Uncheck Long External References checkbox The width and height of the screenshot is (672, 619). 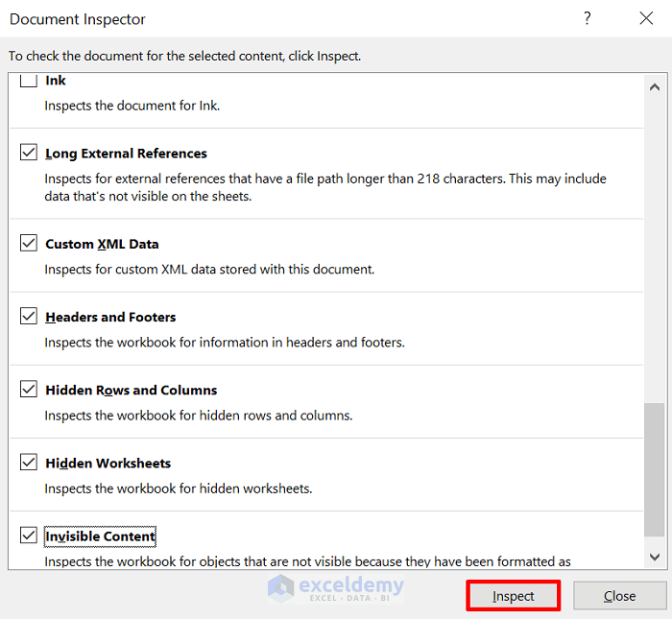click(x=29, y=153)
